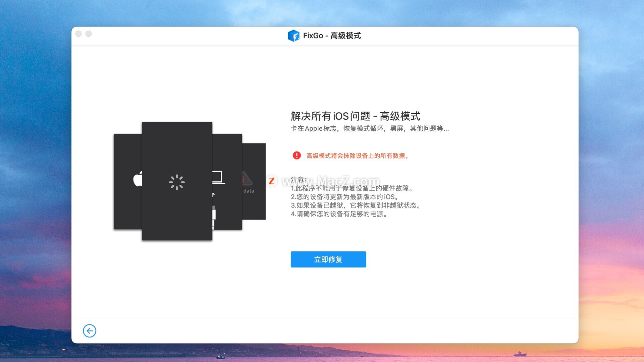Go back using the circled arrow icon
Viewport: 644px width, 362px height.
pos(90,331)
